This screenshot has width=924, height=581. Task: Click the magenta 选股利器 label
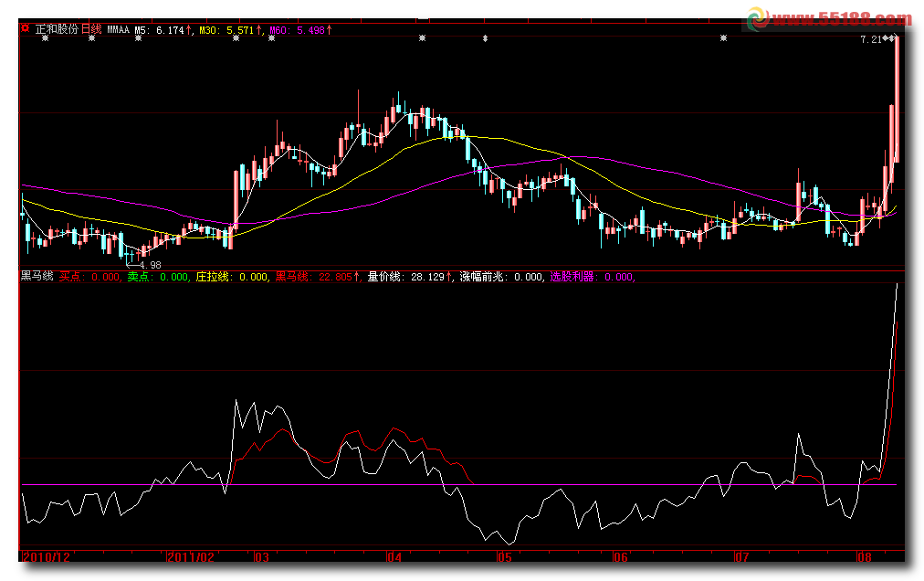tap(592, 276)
